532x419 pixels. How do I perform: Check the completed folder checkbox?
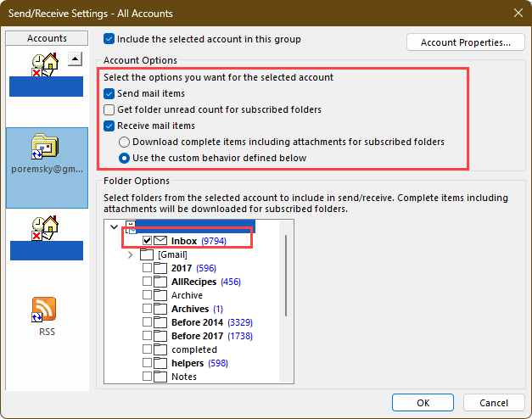(x=147, y=349)
